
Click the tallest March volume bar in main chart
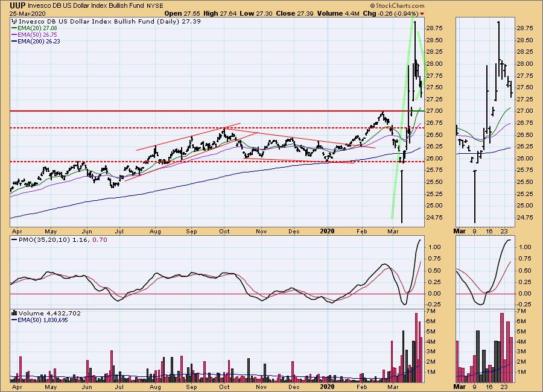(x=416, y=347)
